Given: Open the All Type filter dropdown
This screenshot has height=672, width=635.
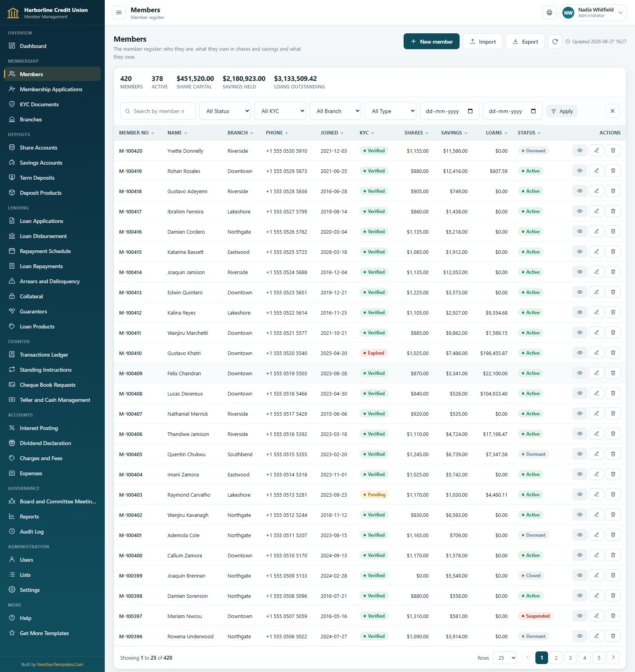Looking at the screenshot, I should (x=391, y=111).
